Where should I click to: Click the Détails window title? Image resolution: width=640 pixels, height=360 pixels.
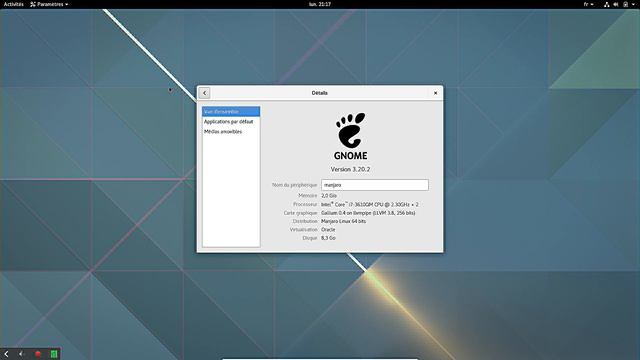pos(320,93)
